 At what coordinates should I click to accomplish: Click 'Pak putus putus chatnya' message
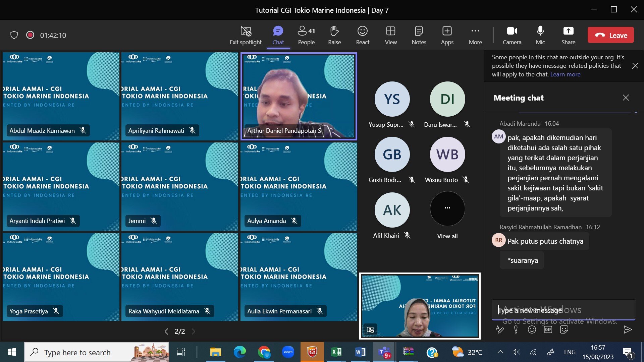click(545, 241)
